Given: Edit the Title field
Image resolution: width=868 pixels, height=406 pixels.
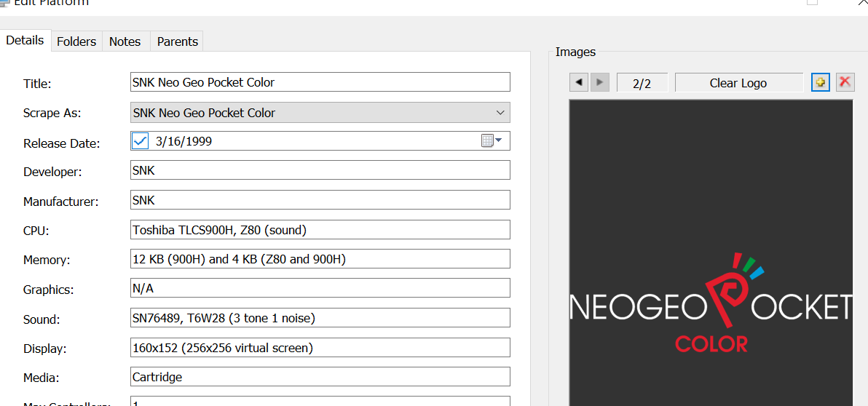Looking at the screenshot, I should [320, 82].
